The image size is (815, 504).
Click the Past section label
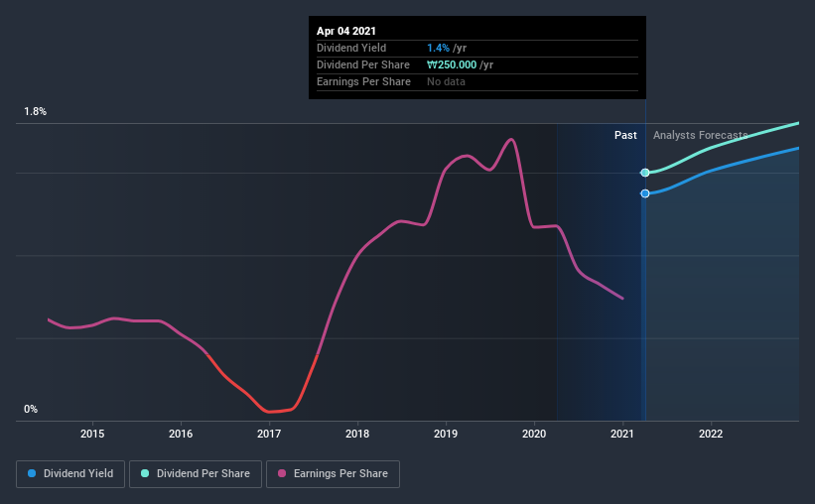(625, 135)
